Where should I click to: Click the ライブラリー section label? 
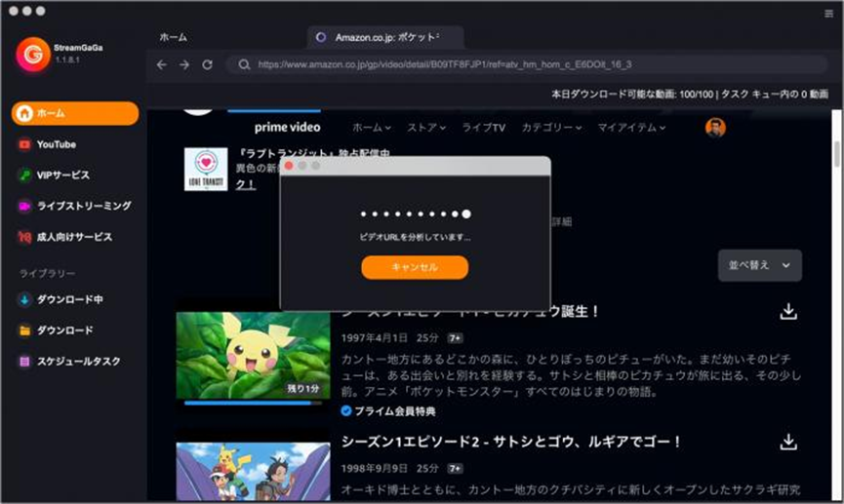(48, 273)
